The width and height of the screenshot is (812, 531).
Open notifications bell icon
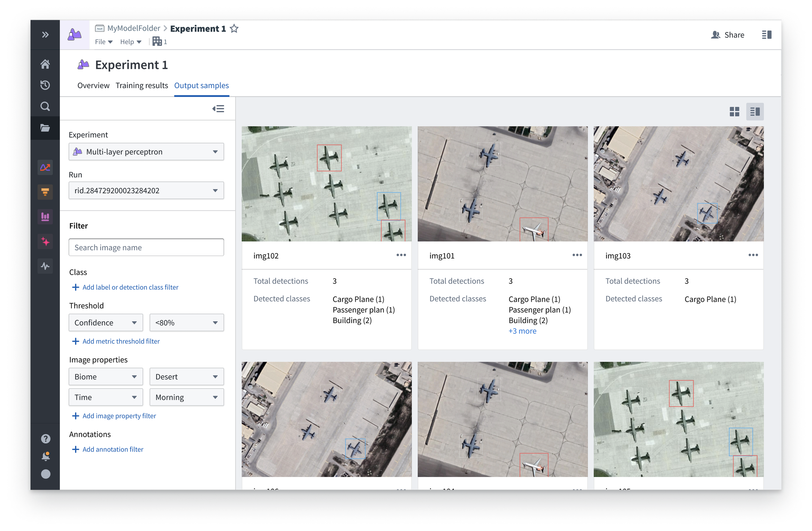[x=45, y=456]
